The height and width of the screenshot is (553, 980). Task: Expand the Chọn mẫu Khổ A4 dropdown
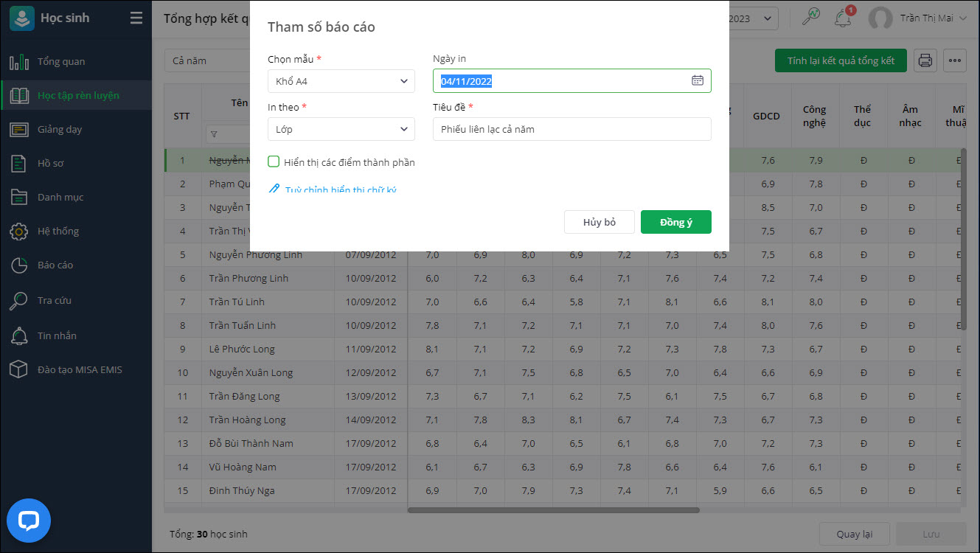coord(341,81)
